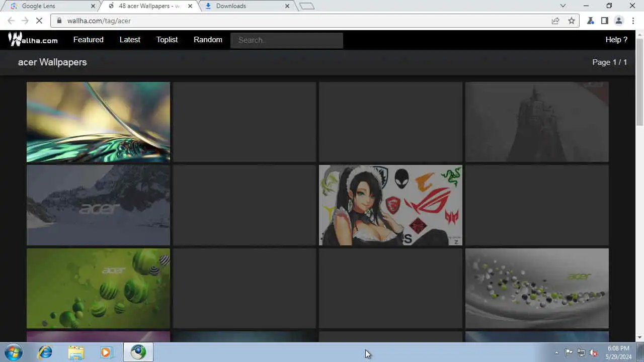Open the Windows Start menu

coord(14,352)
